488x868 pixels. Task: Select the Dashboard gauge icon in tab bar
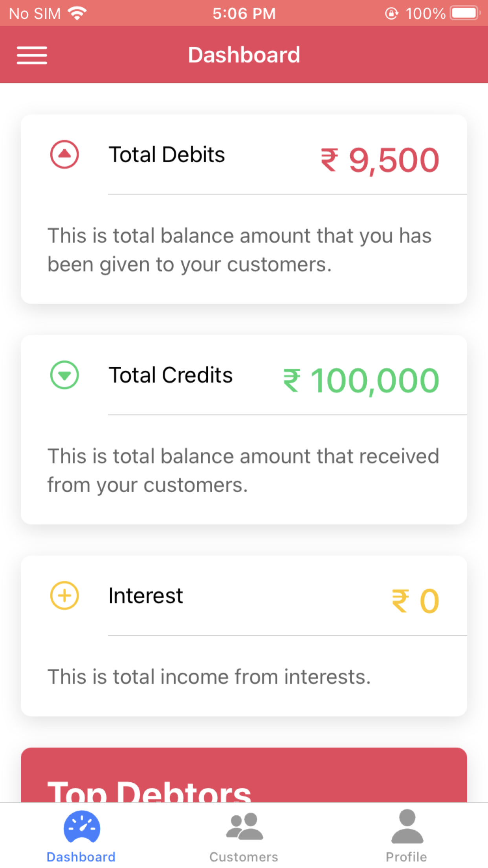coord(82,827)
